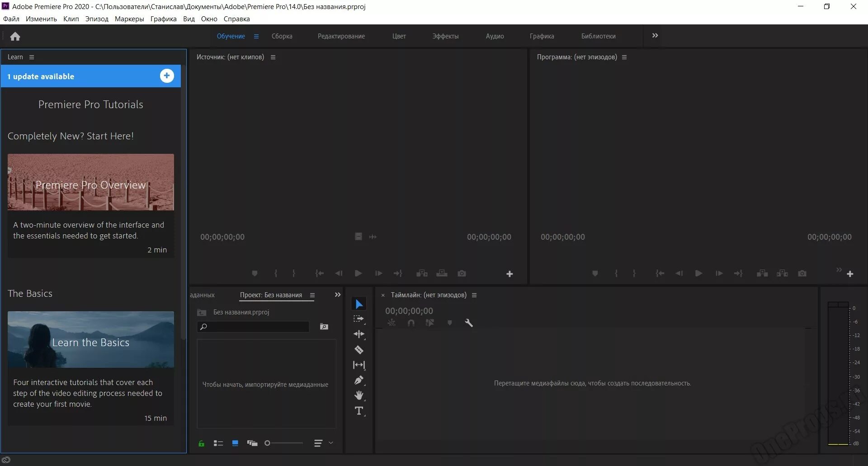
Task: Toggle Snap in timeline magnet icon
Action: [411, 323]
